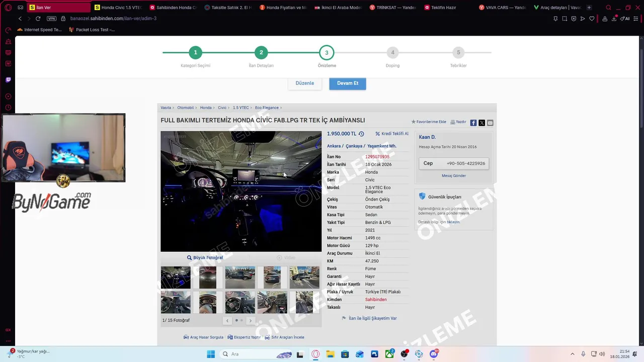
Task: Click Yazdır print link
Action: pos(458,122)
